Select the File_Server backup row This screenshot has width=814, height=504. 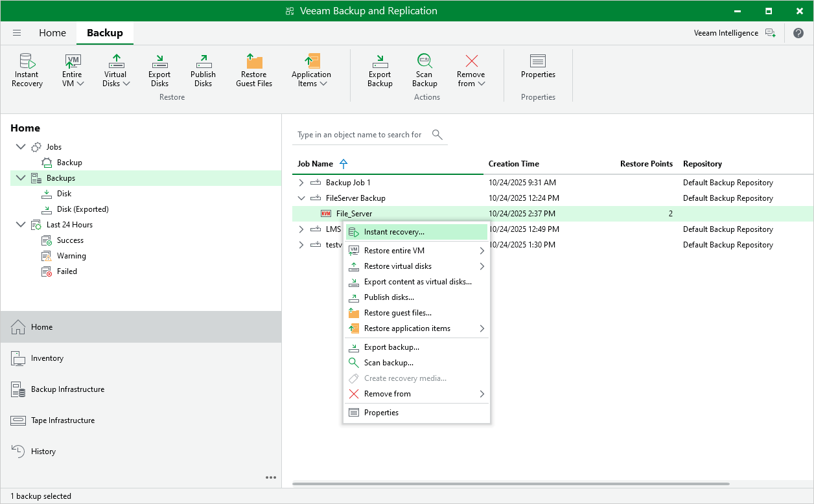pyautogui.click(x=553, y=214)
